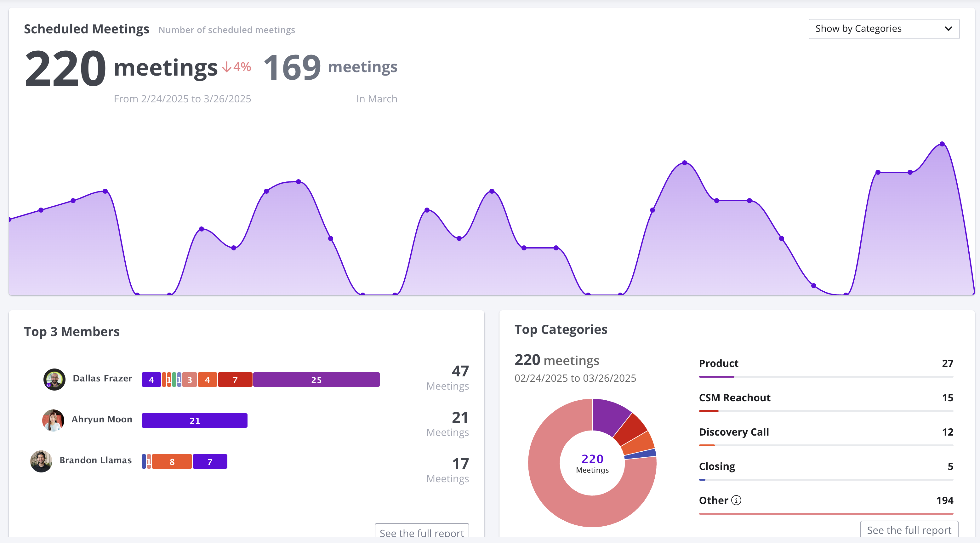The width and height of the screenshot is (980, 543).
Task: Click the Other category info icon
Action: coord(736,500)
